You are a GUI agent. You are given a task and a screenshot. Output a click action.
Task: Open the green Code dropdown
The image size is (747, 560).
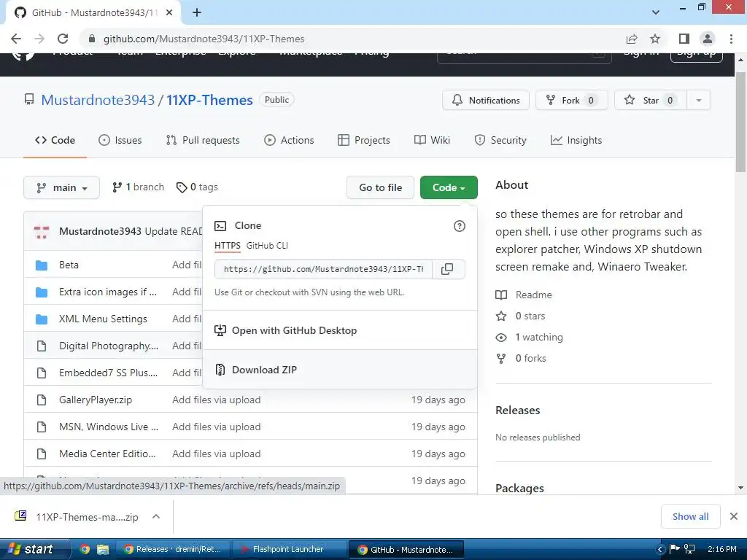449,187
